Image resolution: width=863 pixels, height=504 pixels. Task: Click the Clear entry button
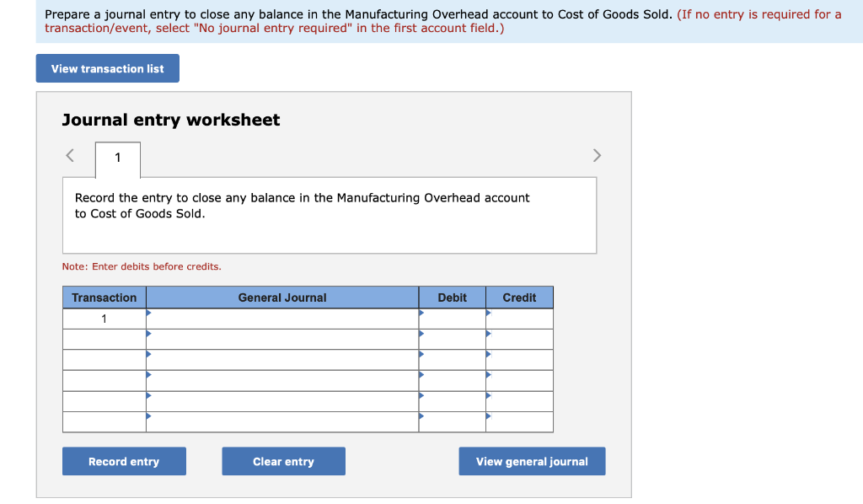283,461
